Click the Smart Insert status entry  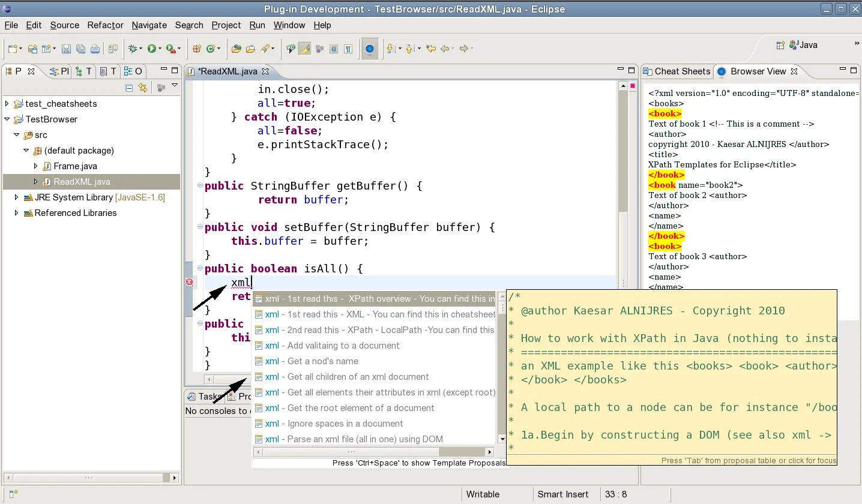pyautogui.click(x=563, y=494)
